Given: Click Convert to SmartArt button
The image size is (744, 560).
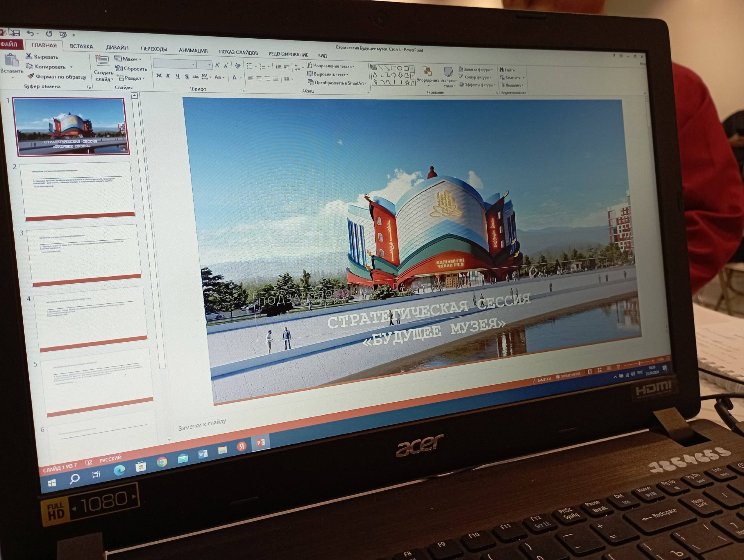Looking at the screenshot, I should [337, 83].
